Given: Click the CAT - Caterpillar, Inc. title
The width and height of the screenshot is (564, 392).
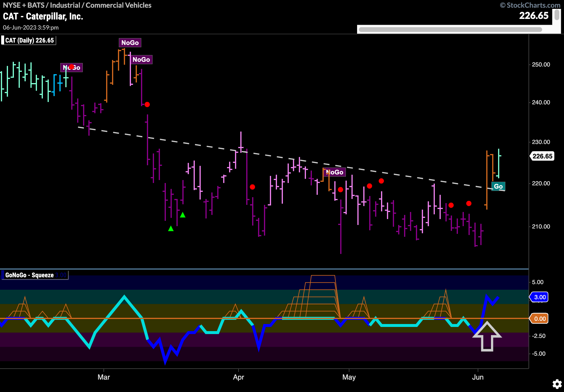Looking at the screenshot, I should [x=43, y=16].
